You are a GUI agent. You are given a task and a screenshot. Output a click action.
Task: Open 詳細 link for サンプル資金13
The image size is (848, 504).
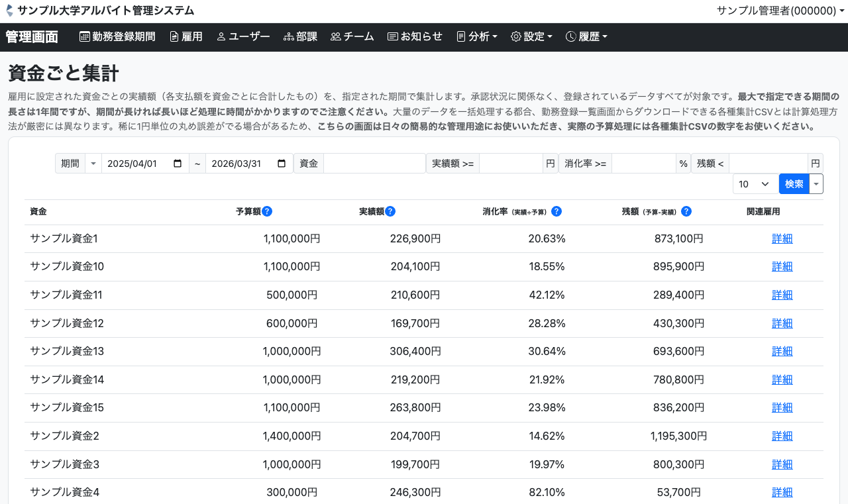(782, 351)
